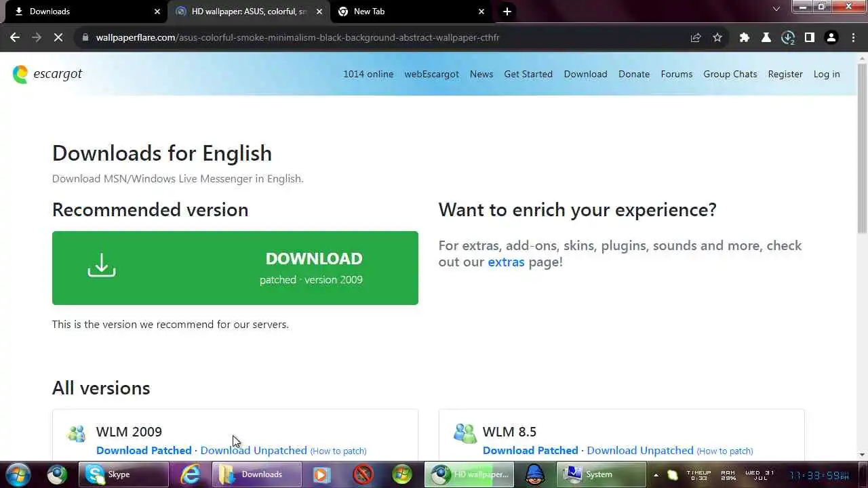Switch to the New Tab tab
The width and height of the screenshot is (868, 488).
coord(411,12)
